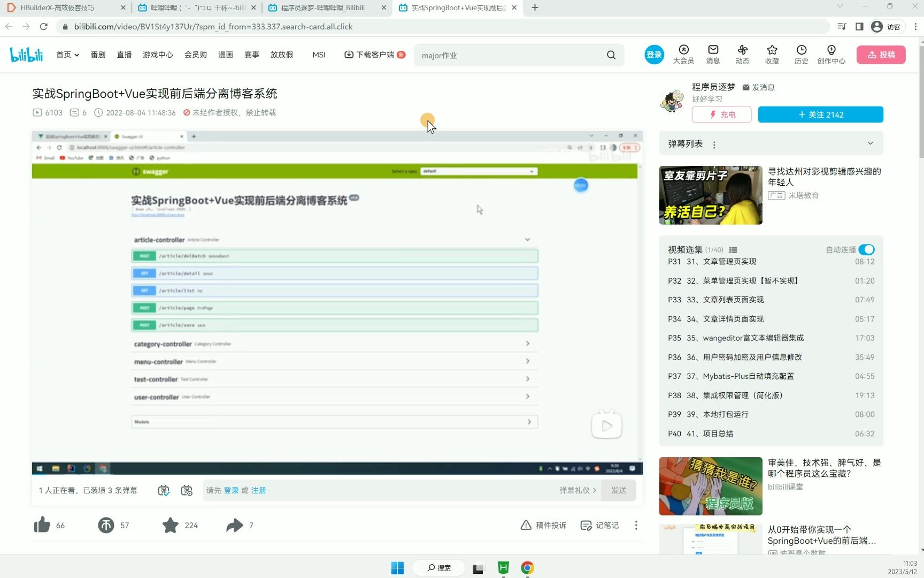The height and width of the screenshot is (578, 924).
Task: Like the video with thumbs-up icon
Action: 42,525
